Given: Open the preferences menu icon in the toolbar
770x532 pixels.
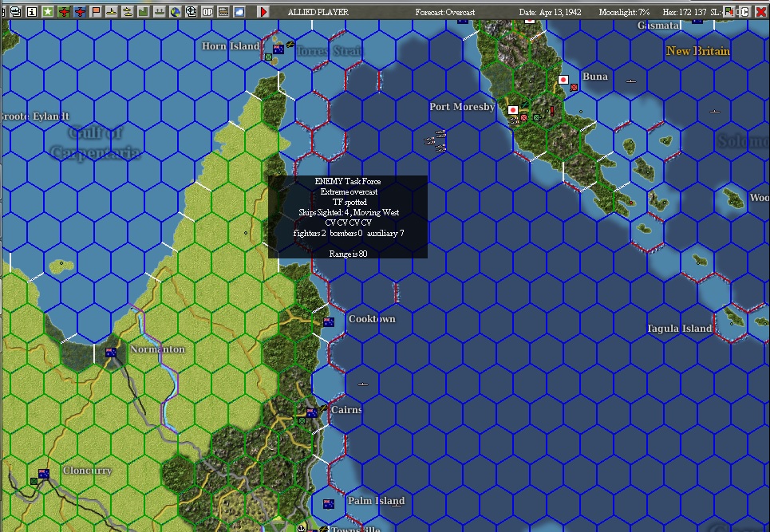Looking at the screenshot, I should click(x=16, y=12).
